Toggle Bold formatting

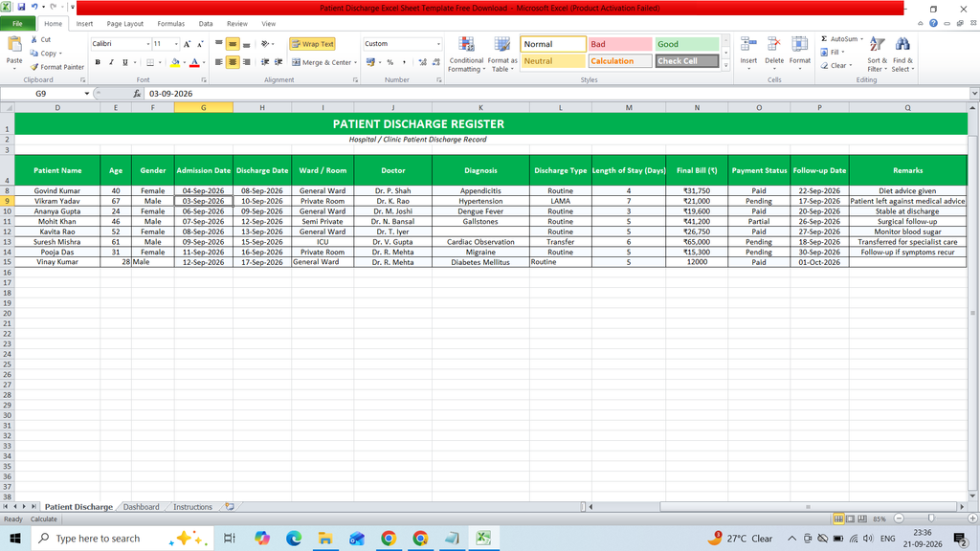(x=98, y=62)
